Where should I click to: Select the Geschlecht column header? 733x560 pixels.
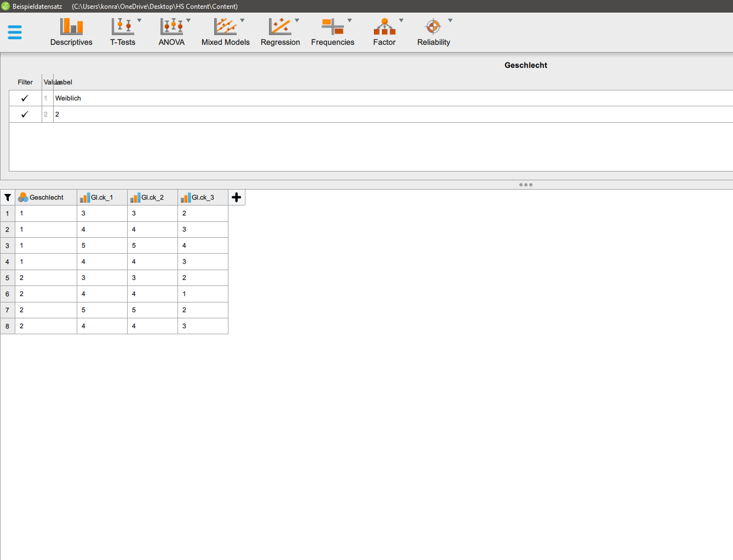[x=46, y=197]
